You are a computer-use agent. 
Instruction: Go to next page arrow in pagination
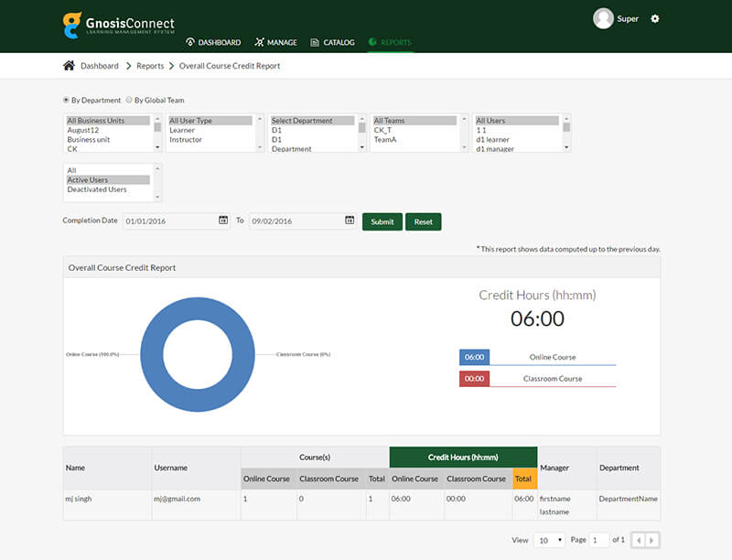tap(652, 540)
